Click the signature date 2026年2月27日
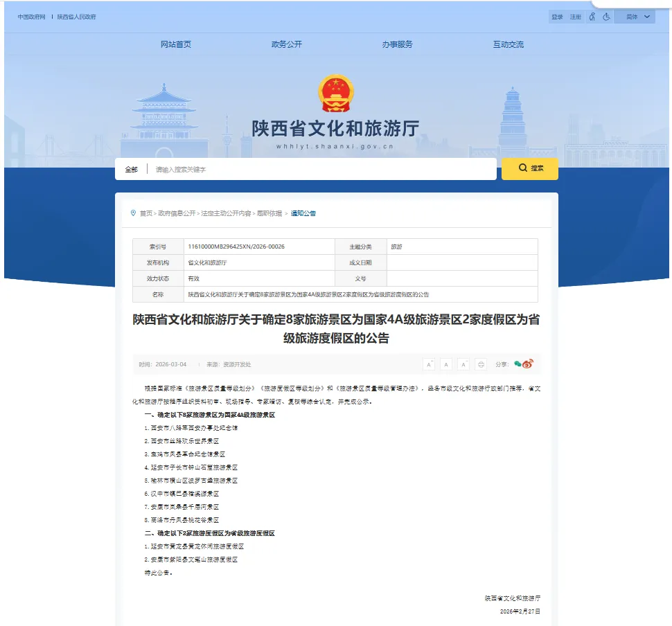 pos(520,611)
